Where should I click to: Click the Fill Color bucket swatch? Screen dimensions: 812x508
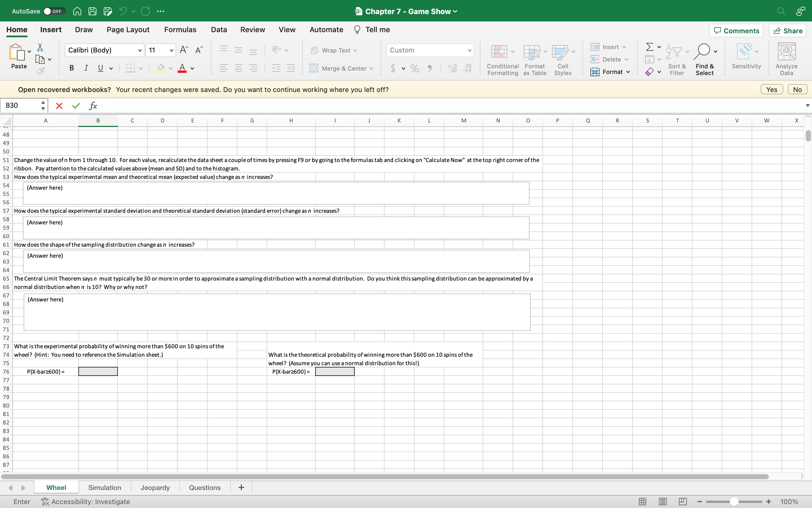point(161,68)
